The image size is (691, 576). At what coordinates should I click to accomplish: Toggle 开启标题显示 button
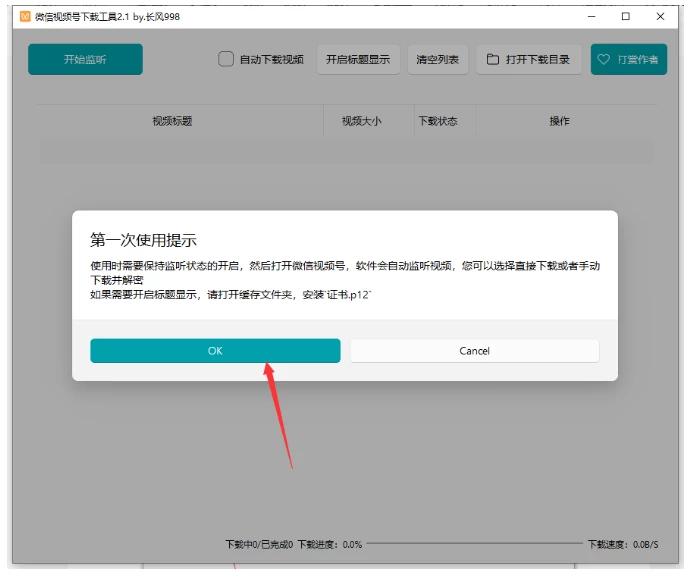point(358,60)
